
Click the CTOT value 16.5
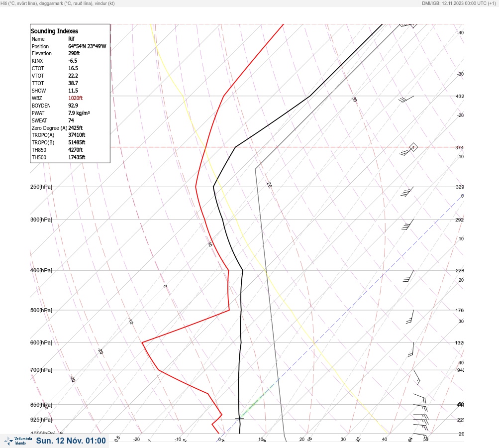[73, 68]
